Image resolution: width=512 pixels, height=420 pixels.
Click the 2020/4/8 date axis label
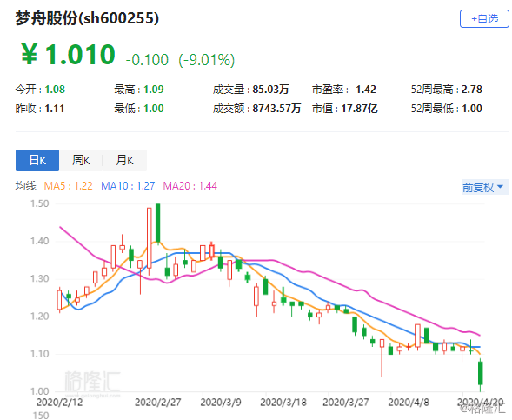tap(409, 402)
